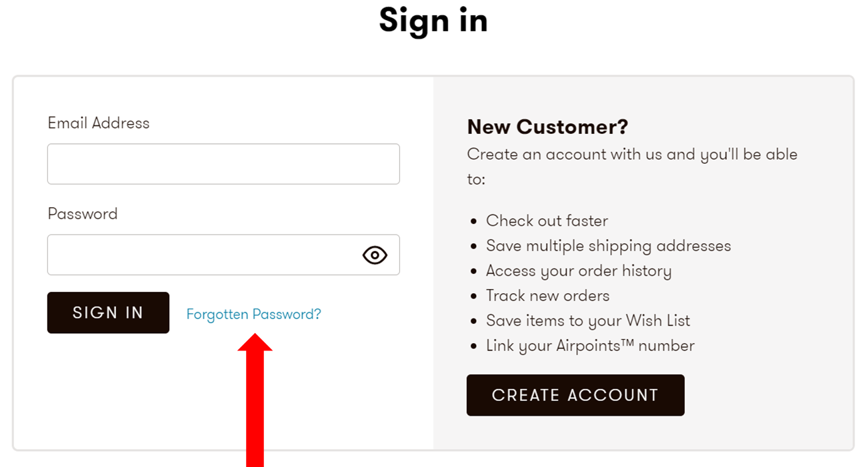Click the New Customer heading
Screen dimensions: 868x467
pos(547,127)
